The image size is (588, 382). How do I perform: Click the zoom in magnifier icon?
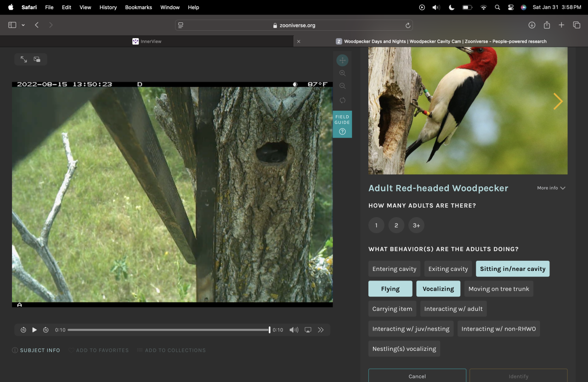342,73
